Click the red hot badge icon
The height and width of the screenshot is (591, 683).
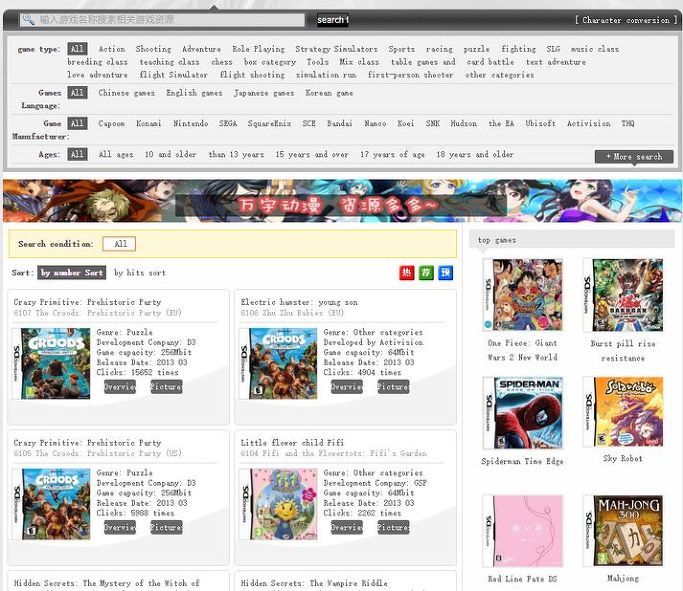pos(406,273)
